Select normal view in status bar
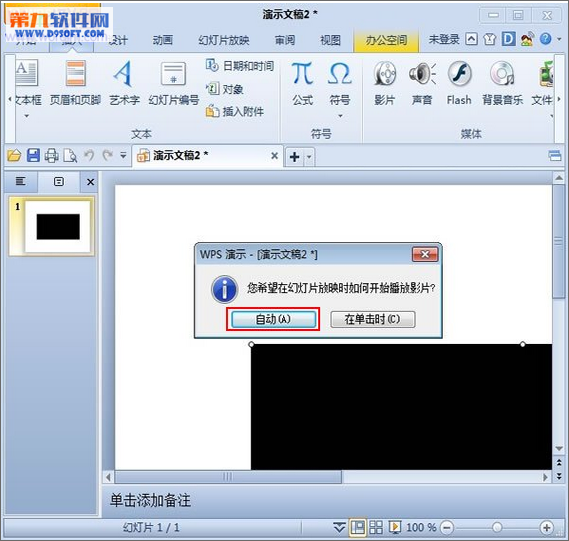569x541 pixels. click(x=358, y=527)
